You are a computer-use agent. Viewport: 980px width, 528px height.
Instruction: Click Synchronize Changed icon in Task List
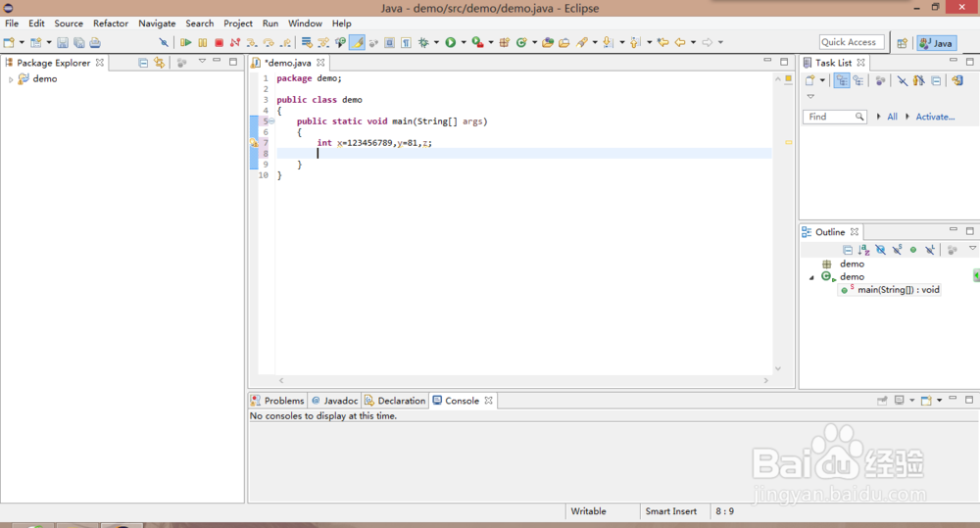point(956,80)
